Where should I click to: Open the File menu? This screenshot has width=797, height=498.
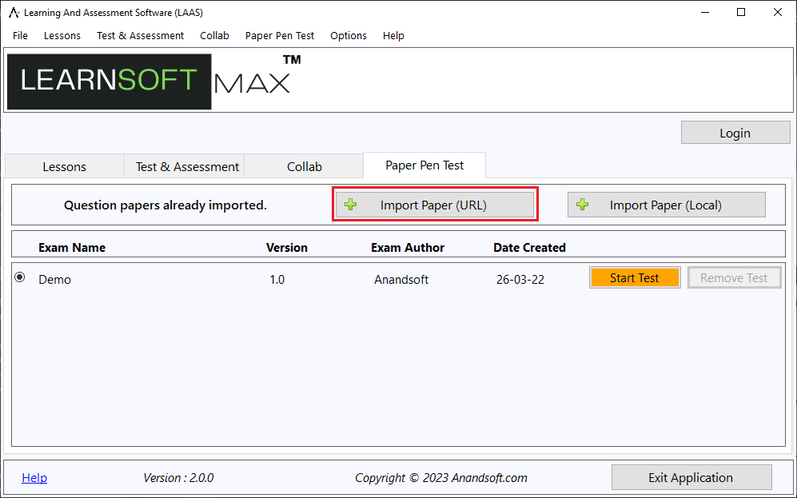pos(20,35)
